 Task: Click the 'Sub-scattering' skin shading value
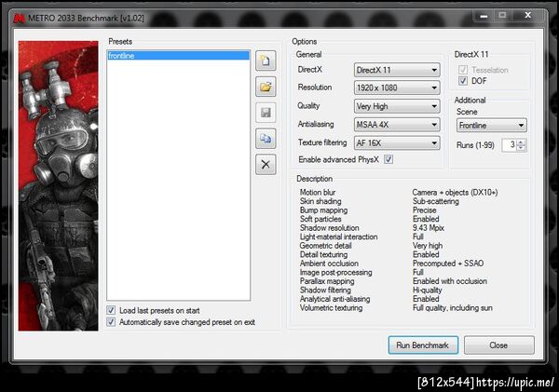point(436,201)
